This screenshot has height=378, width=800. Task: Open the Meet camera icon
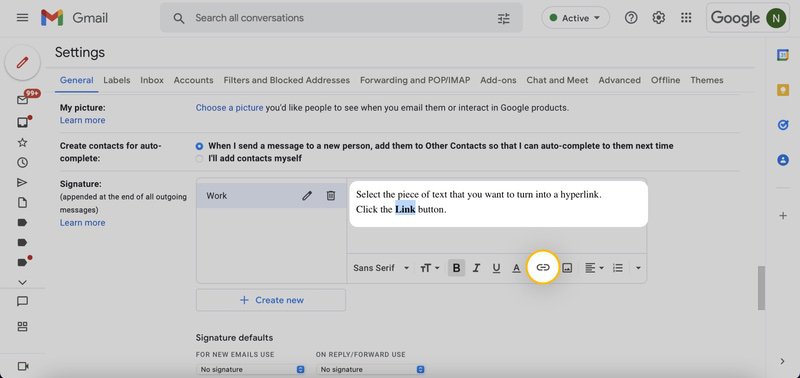[x=22, y=366]
